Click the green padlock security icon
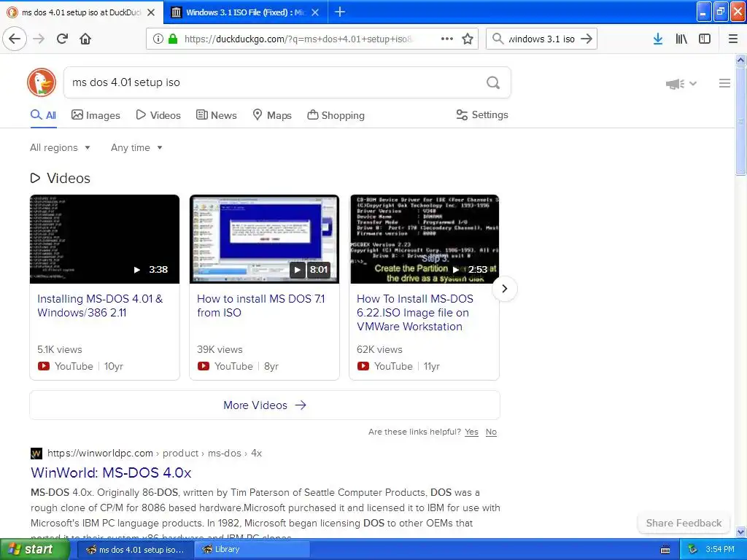Image resolution: width=747 pixels, height=560 pixels. click(173, 39)
